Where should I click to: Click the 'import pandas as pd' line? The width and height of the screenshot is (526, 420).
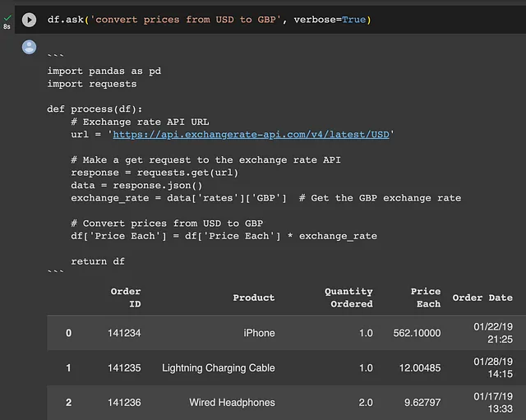coord(104,72)
